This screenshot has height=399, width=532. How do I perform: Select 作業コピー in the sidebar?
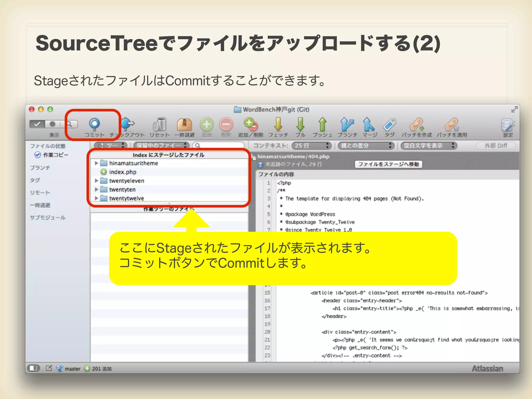pyautogui.click(x=55, y=155)
